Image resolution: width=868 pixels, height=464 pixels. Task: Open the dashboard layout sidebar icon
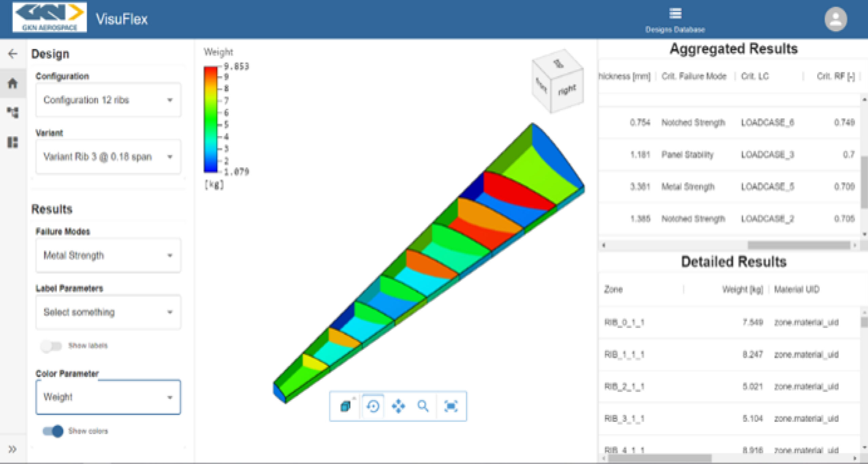pos(13,142)
